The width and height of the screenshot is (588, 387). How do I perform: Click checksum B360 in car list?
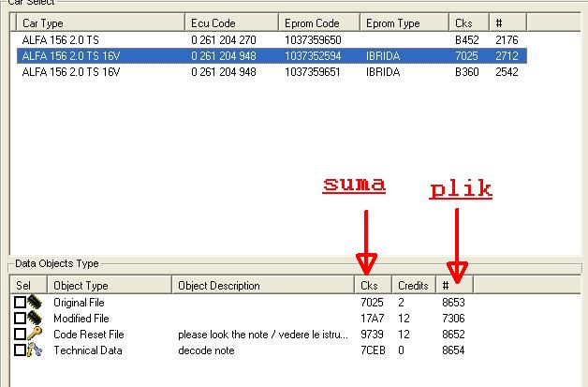[x=467, y=72]
